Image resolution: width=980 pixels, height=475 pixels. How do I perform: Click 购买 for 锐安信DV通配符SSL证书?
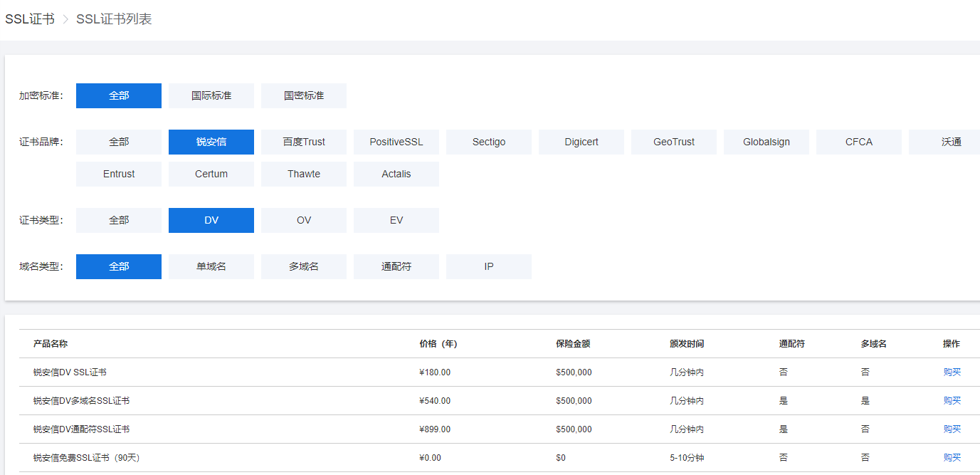(x=952, y=429)
